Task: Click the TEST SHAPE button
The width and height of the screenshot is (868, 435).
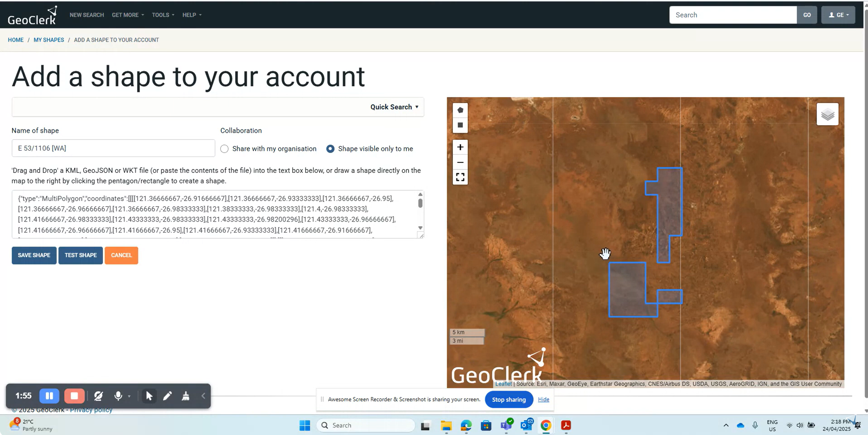Action: point(81,255)
